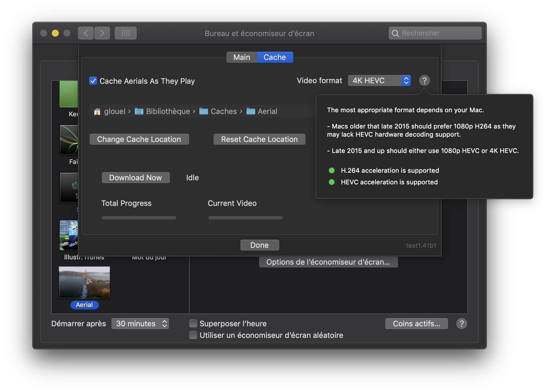
Task: Click the yellow minimize window button
Action: 55,33
